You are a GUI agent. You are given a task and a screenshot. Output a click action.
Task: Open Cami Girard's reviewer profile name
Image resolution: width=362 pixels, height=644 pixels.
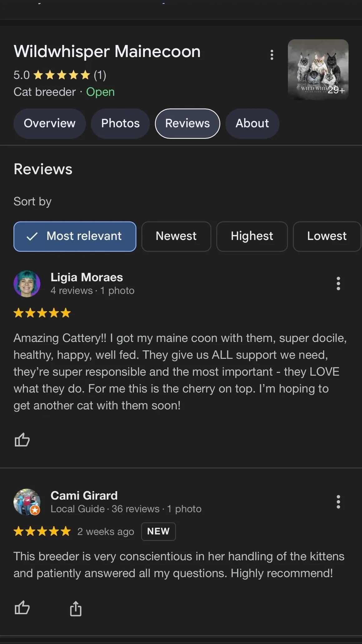[x=84, y=495]
